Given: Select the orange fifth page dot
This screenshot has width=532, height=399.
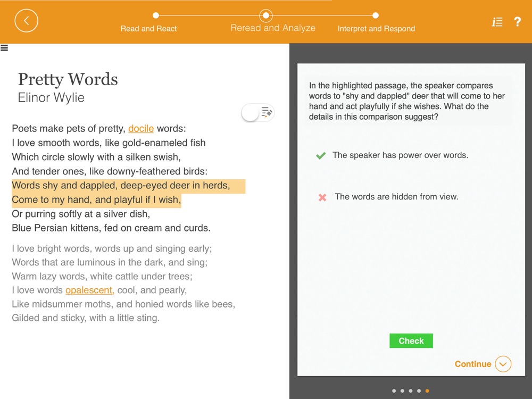Looking at the screenshot, I should 427,391.
